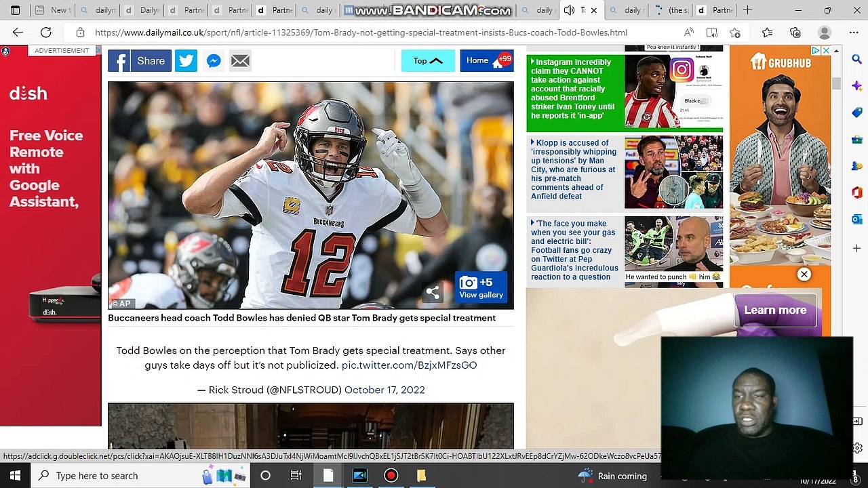Close the overlay ad with X button
The height and width of the screenshot is (488, 868).
(x=804, y=274)
